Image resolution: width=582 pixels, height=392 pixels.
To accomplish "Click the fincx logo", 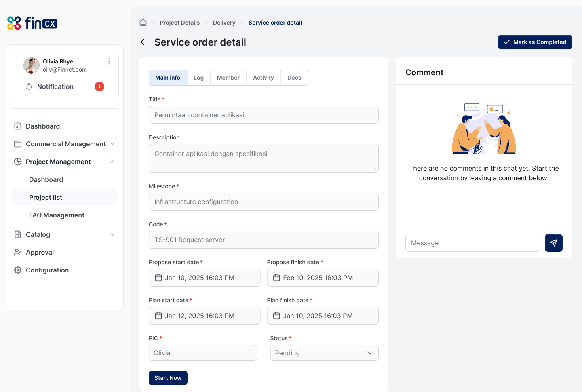I will pos(32,23).
